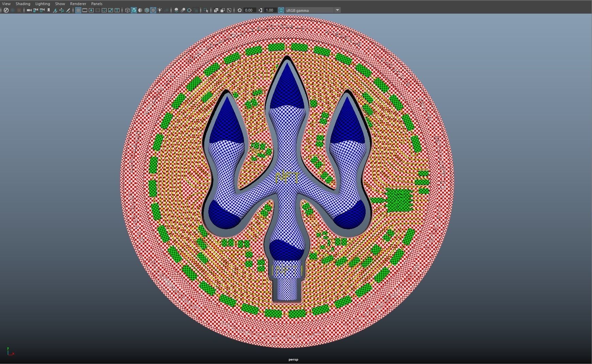
Task: Toggle the lock camera icon
Action: 35,10
